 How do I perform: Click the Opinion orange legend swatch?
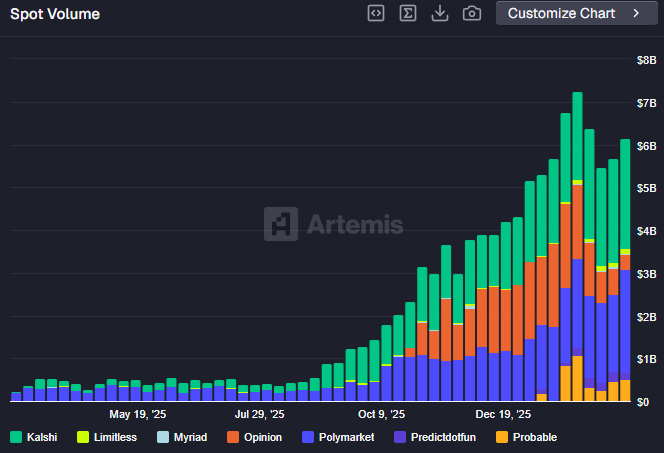click(x=234, y=437)
